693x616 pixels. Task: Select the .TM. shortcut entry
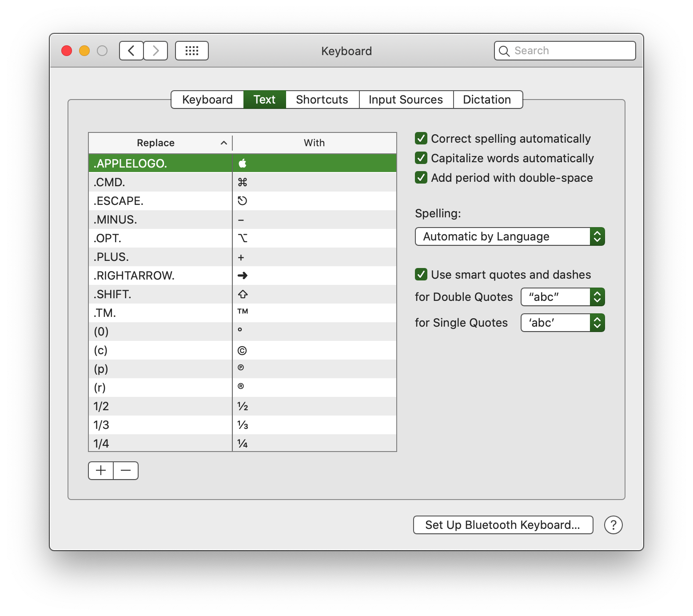(x=160, y=313)
